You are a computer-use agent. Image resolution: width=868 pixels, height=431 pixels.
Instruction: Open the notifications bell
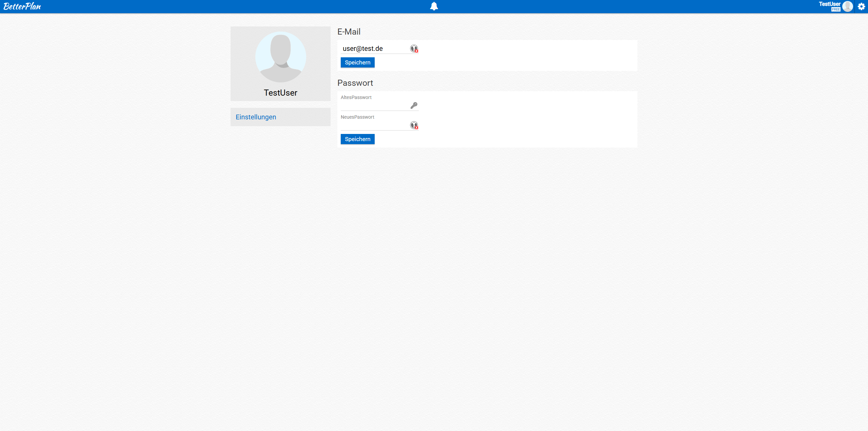(434, 6)
